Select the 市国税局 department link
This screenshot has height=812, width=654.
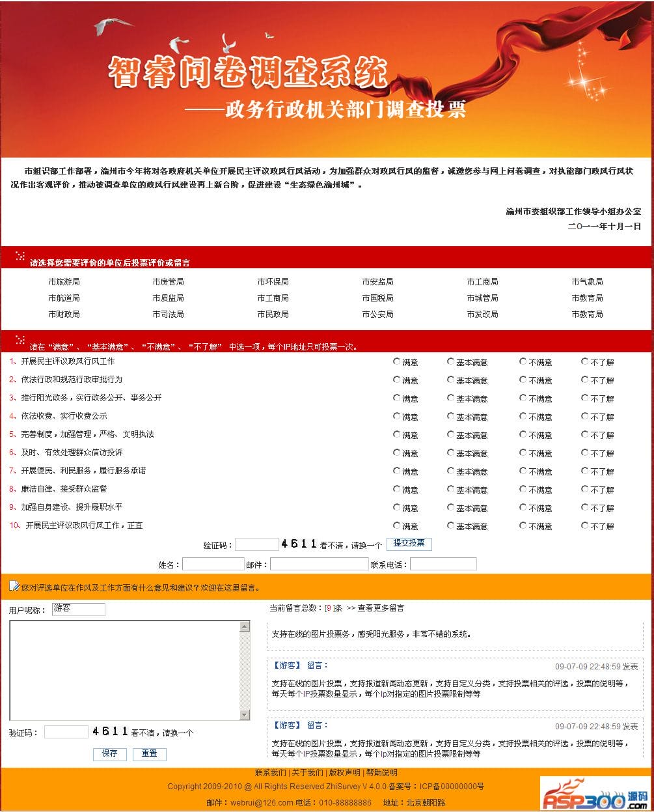[x=379, y=298]
